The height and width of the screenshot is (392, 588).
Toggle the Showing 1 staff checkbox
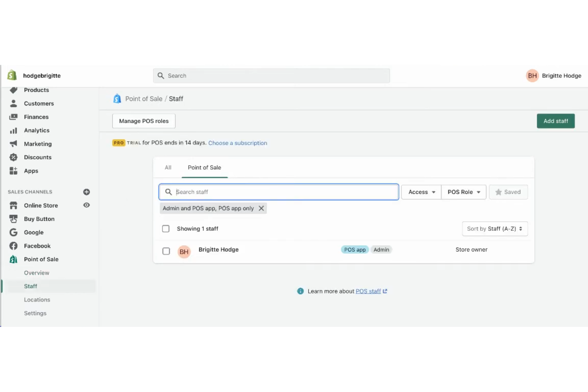(166, 229)
